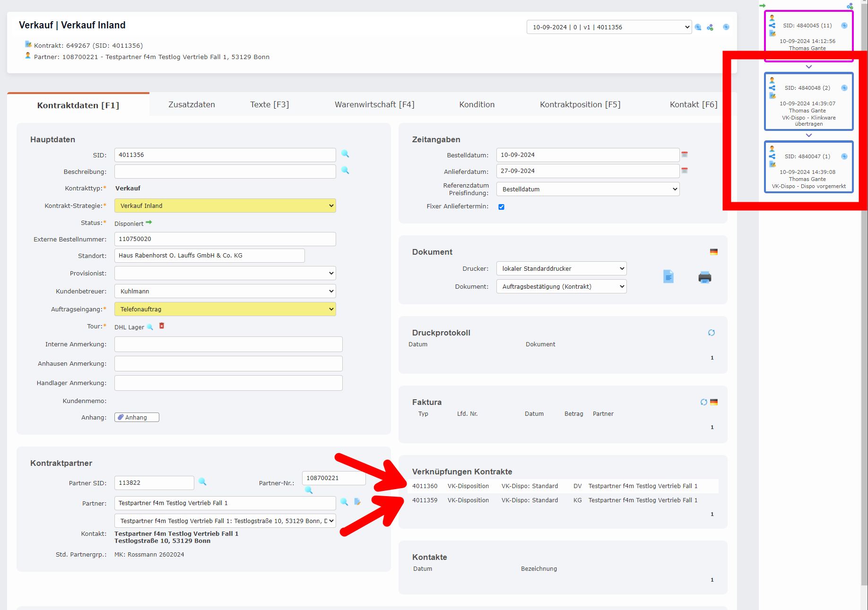This screenshot has width=868, height=610.
Task: Open the Kontrakt-Strategie dropdown
Action: pyautogui.click(x=225, y=206)
